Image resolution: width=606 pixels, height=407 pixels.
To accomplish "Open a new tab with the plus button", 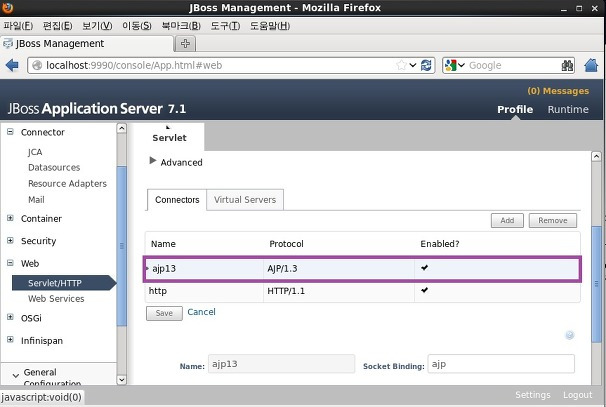I will coord(186,43).
